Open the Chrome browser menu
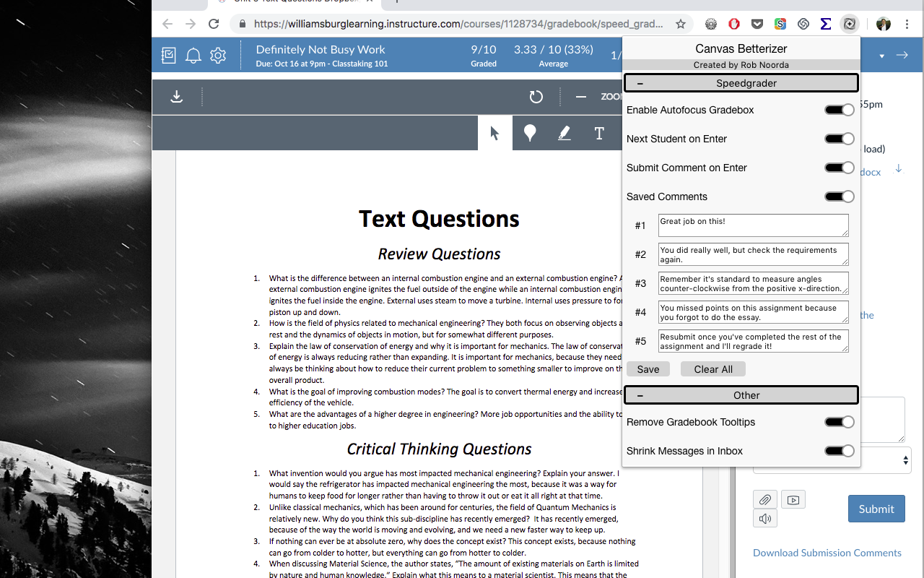 point(907,24)
